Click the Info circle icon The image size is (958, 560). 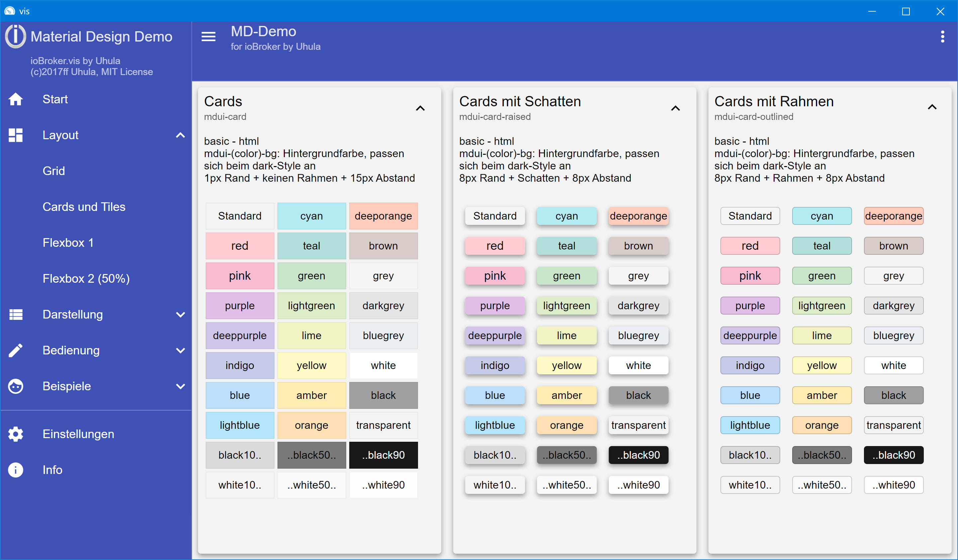[x=16, y=470]
